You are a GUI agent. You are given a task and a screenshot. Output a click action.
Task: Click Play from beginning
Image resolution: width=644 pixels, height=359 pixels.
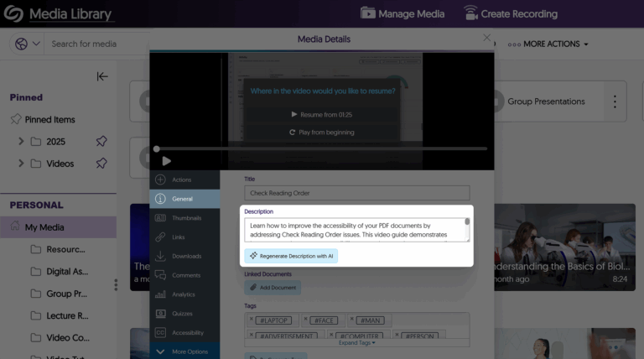click(x=322, y=133)
